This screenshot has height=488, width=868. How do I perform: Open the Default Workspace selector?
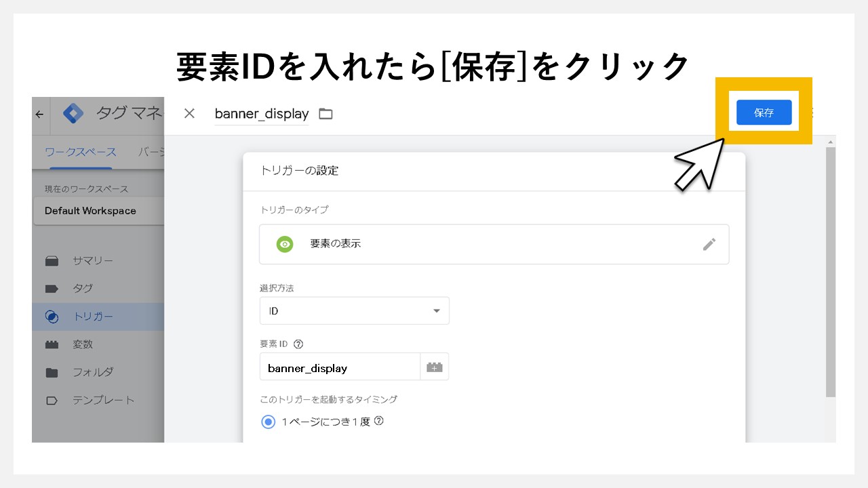click(90, 211)
